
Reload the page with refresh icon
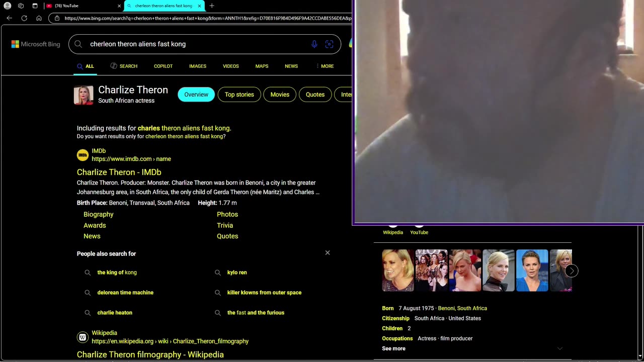coord(24,18)
